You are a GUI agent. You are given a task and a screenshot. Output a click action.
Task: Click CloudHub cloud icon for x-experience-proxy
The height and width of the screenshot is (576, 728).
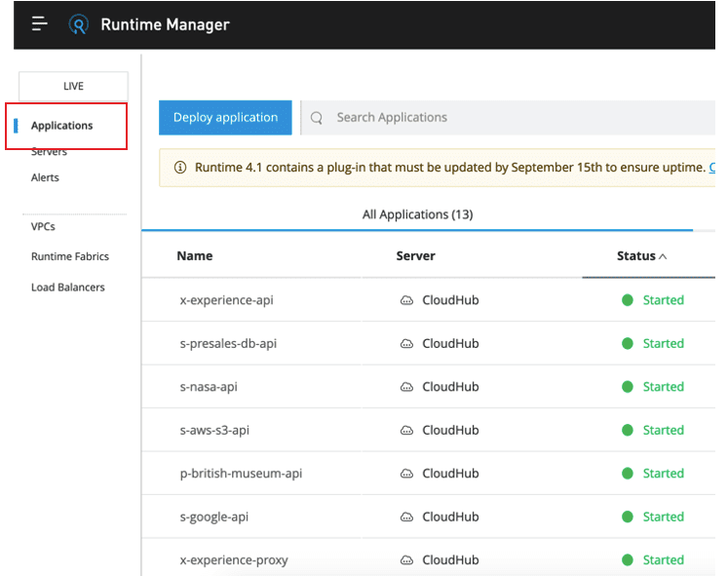coord(406,560)
